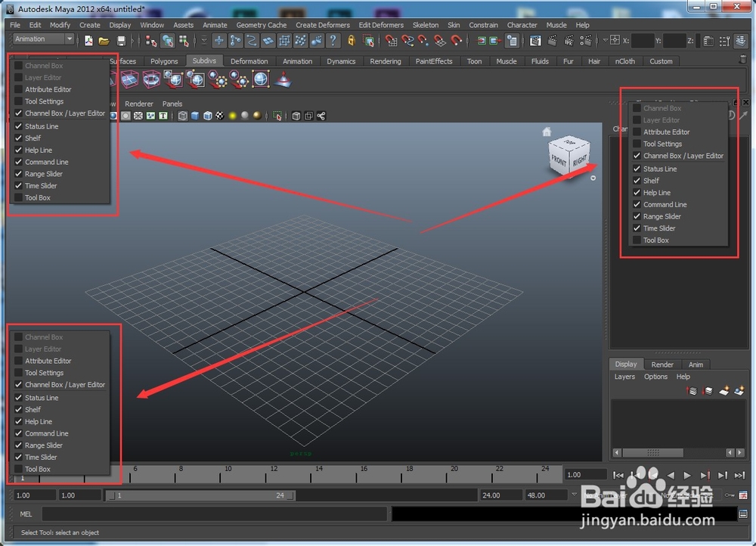Enable snap to grids magnet icon

pyautogui.click(x=391, y=41)
